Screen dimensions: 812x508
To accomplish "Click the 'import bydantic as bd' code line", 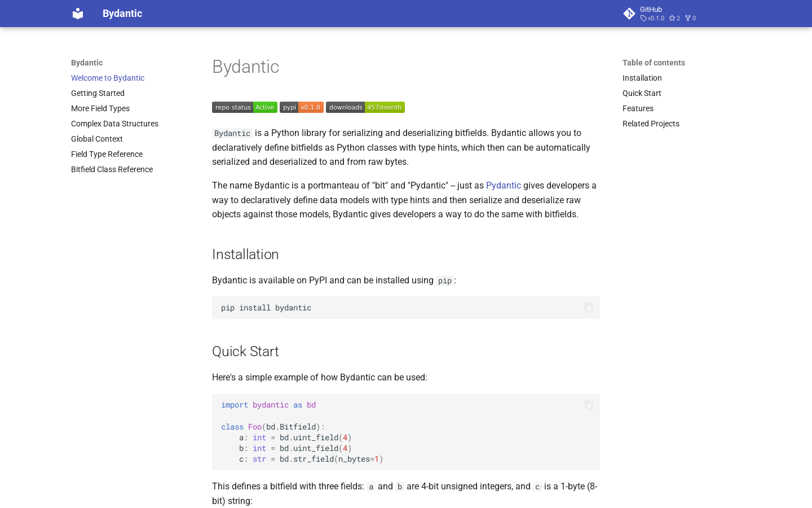I will pos(268,405).
